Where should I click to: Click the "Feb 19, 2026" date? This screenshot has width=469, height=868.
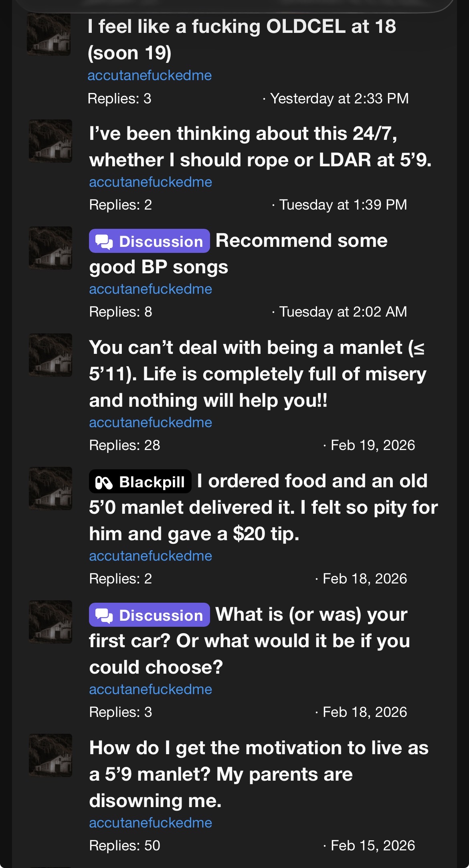(x=372, y=445)
